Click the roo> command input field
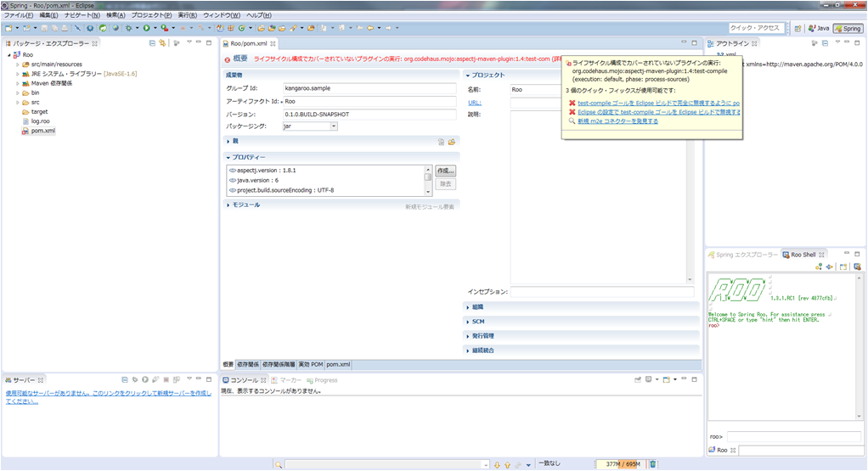 (x=794, y=437)
